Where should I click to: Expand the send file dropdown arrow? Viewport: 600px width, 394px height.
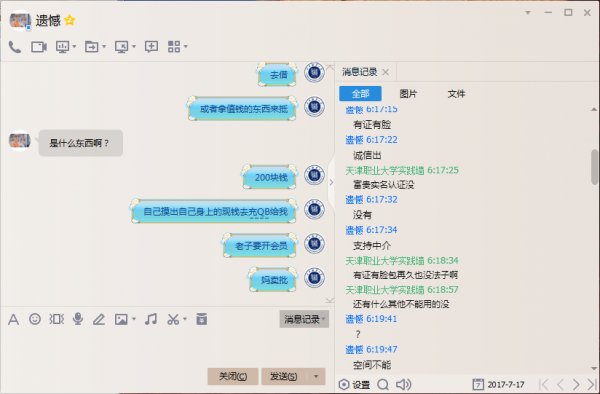click(x=104, y=47)
